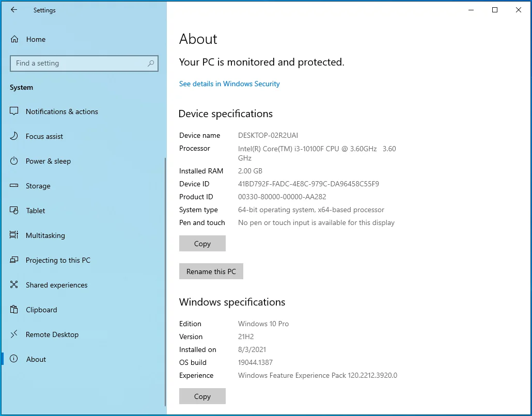Click the 64-bit operating system text

tap(311, 210)
